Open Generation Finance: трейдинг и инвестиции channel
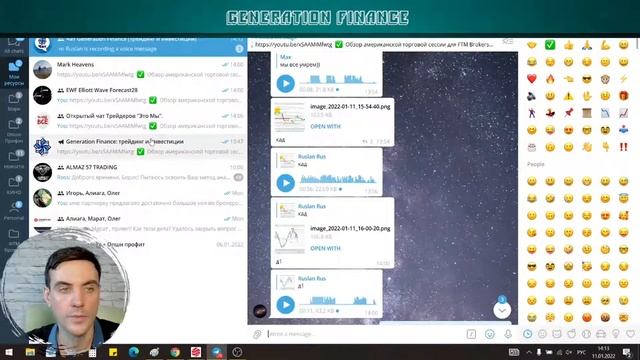 click(x=138, y=147)
